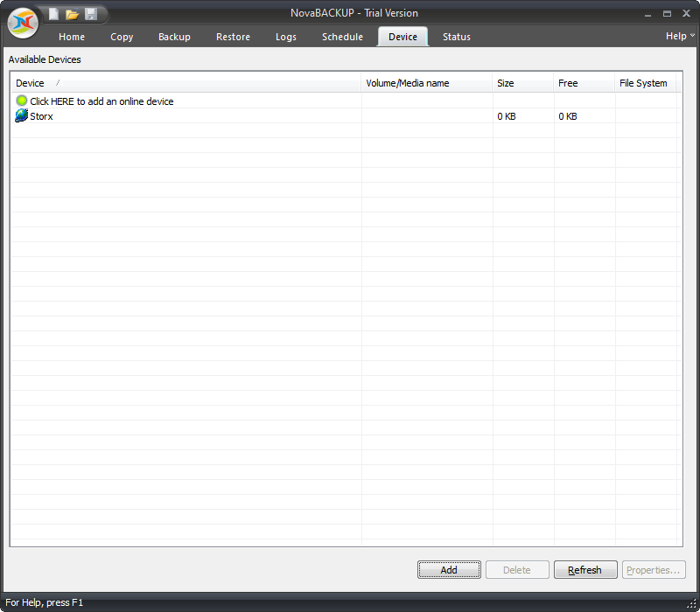
Task: Click the Save disk icon in title bar
Action: point(91,14)
